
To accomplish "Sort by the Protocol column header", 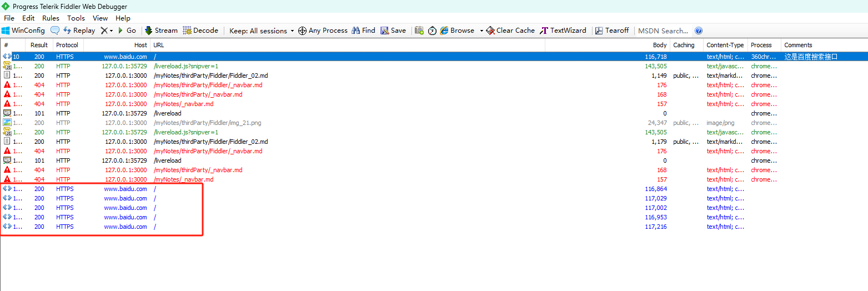I will 68,45.
